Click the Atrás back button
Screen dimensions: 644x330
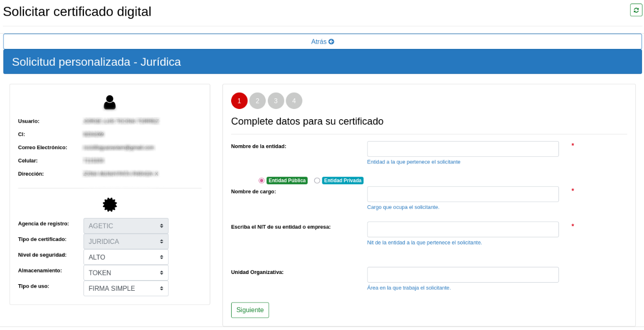point(322,42)
